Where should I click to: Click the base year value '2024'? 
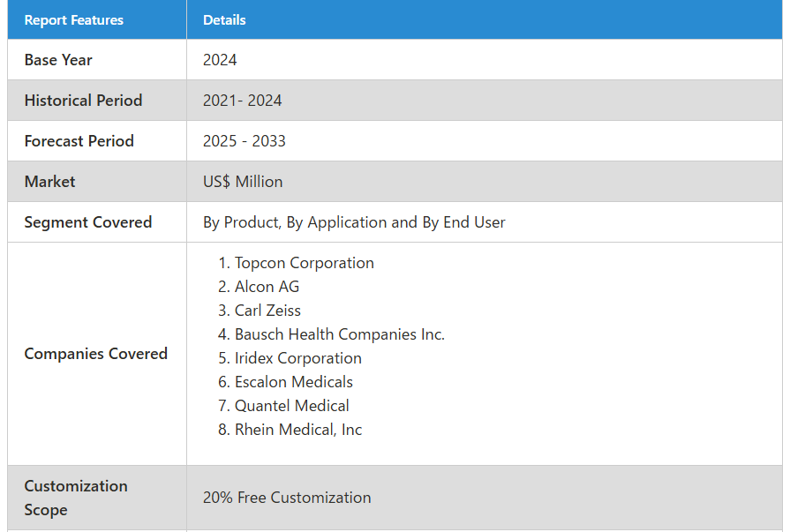coord(220,60)
